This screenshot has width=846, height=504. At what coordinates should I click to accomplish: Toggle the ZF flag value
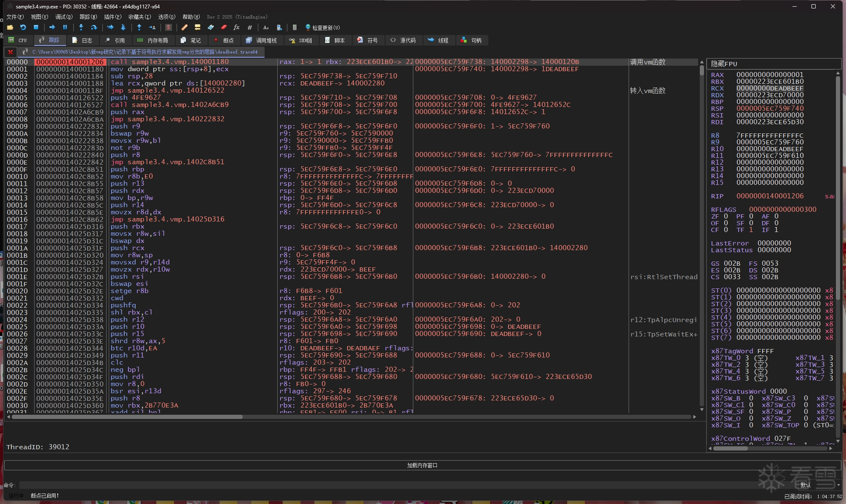[726, 216]
